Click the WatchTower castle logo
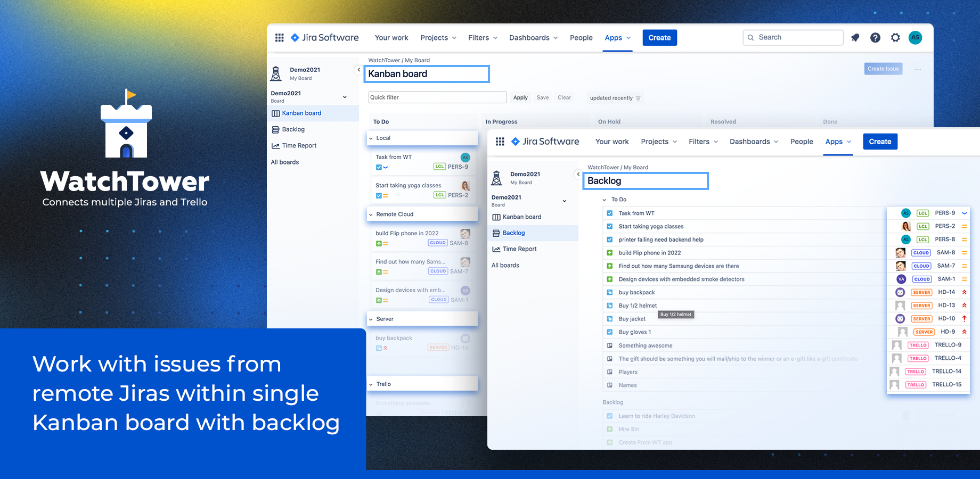980x479 pixels. pos(126,123)
